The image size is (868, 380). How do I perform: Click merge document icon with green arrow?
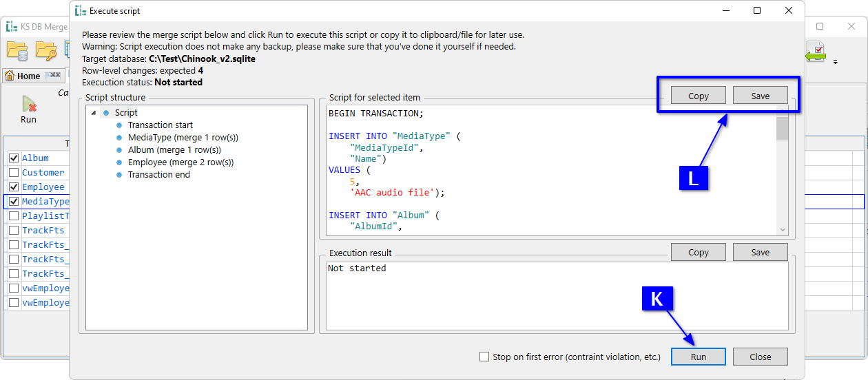point(816,52)
